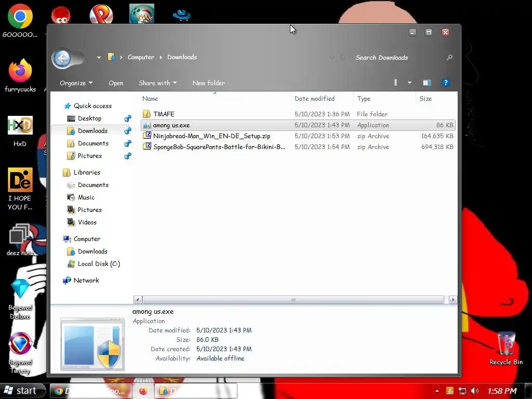Open Downloads under Computer
The image size is (532, 399).
pyautogui.click(x=92, y=251)
